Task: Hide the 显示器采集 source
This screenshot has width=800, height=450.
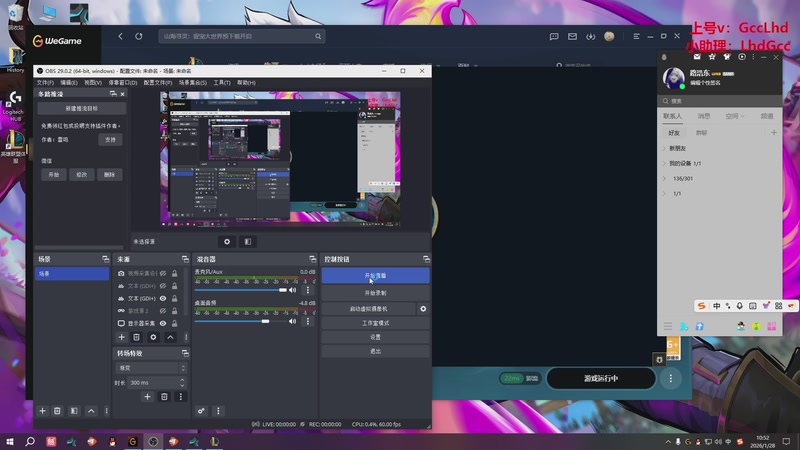Action: click(163, 323)
